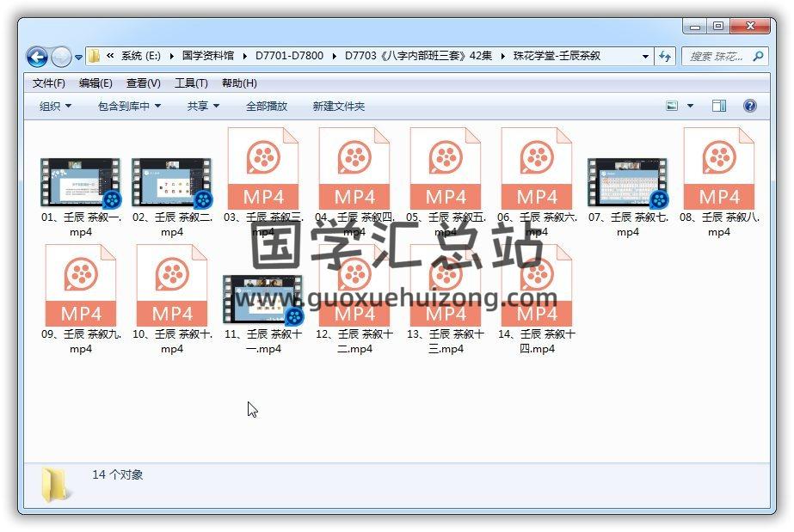Navigate to D7701-D7800 in the address bar
The image size is (794, 532).
point(289,56)
